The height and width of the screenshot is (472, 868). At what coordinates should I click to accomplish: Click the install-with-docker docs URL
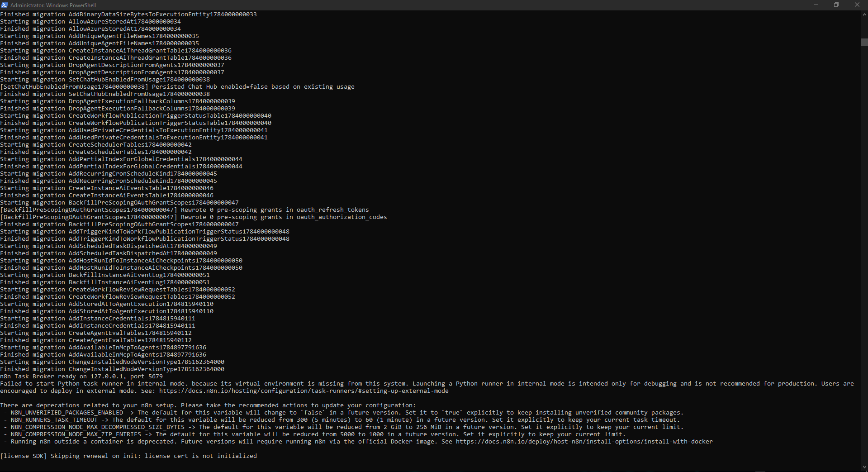point(584,442)
